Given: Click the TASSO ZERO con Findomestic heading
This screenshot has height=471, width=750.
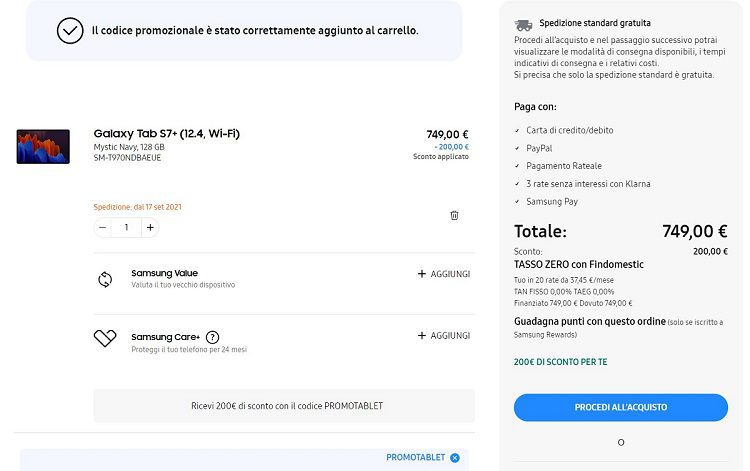Looking at the screenshot, I should (x=579, y=264).
